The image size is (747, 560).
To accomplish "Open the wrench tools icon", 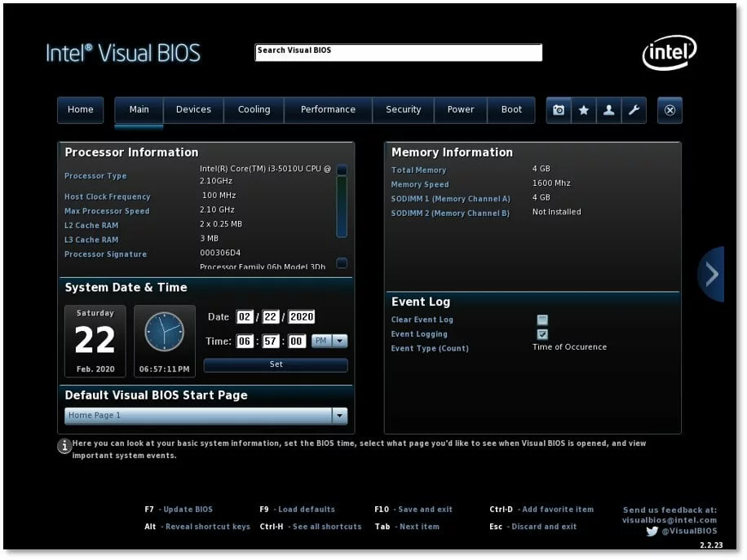I will click(x=634, y=110).
